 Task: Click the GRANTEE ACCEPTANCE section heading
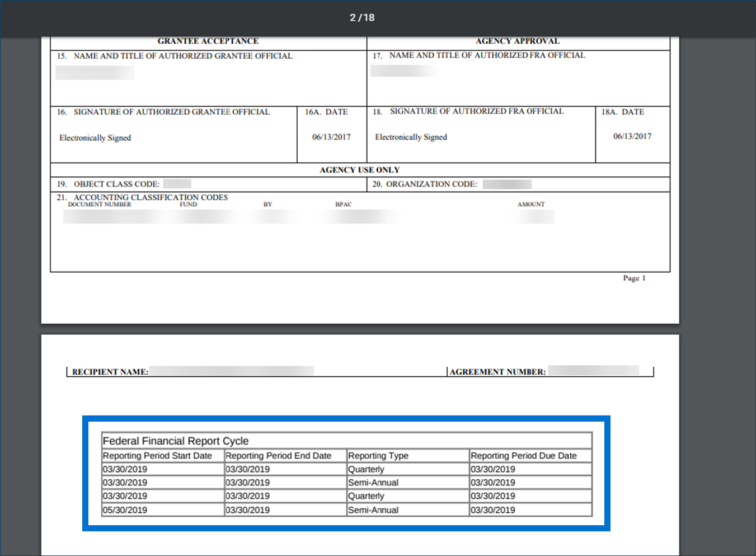(x=208, y=41)
